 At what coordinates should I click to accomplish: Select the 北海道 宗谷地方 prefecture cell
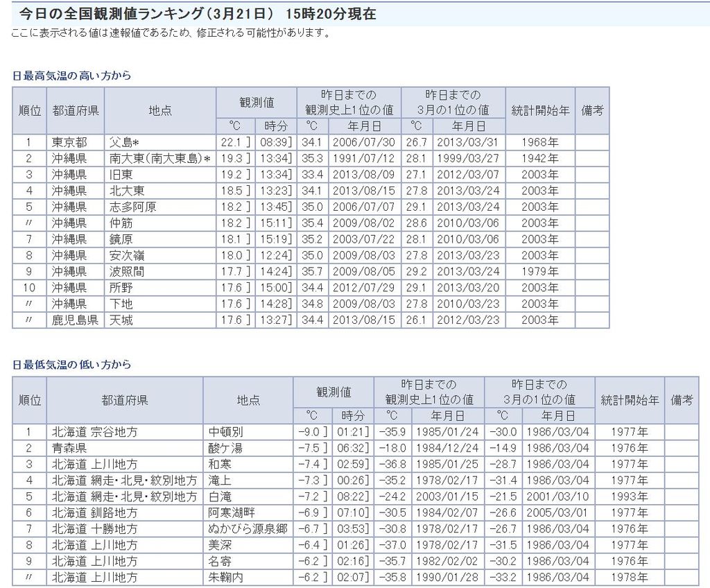point(95,432)
